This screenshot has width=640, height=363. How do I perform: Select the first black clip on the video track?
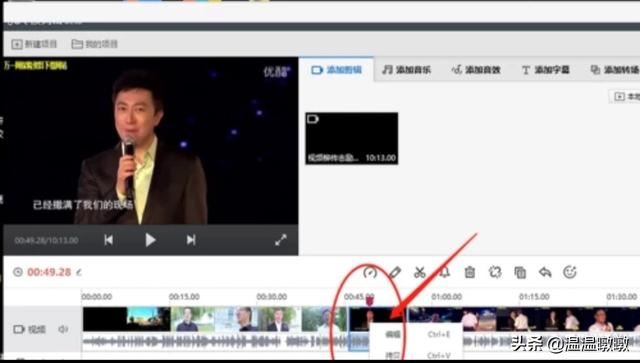click(105, 319)
